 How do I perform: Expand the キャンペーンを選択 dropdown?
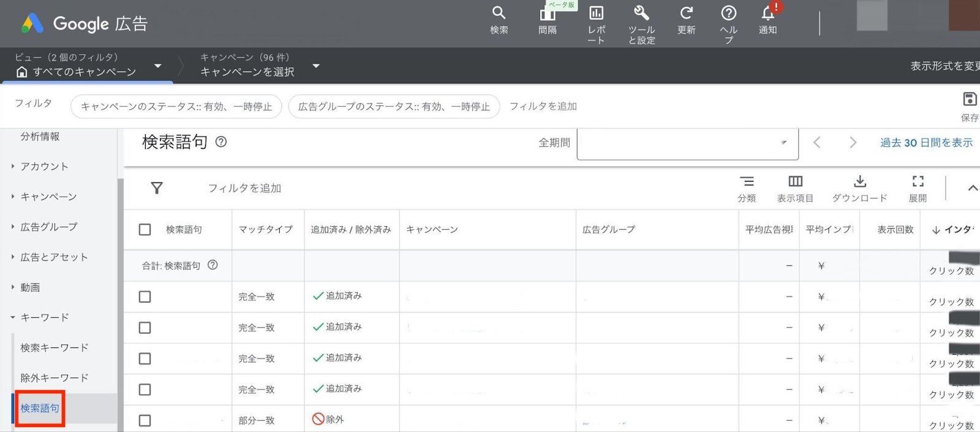coord(316,66)
